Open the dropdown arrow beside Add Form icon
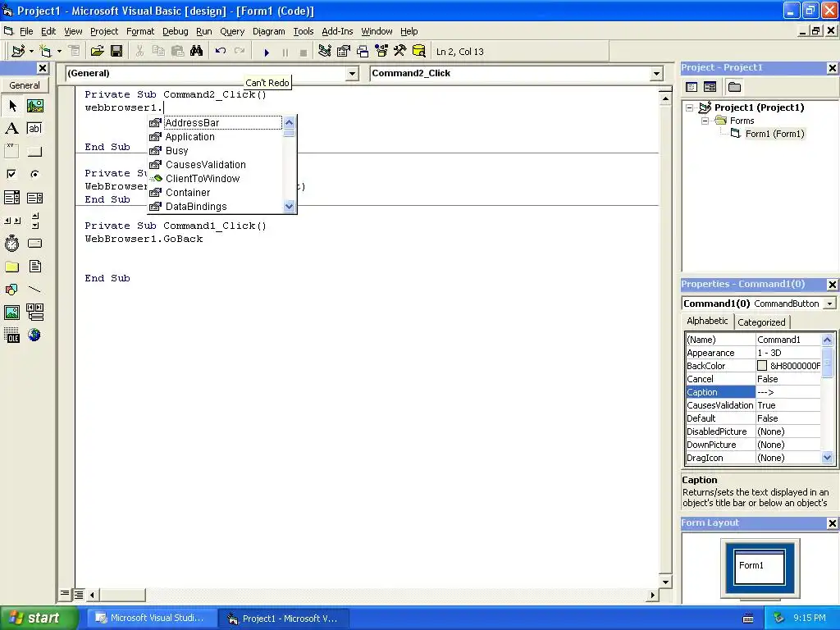Screen dimensions: 840x630 point(59,51)
